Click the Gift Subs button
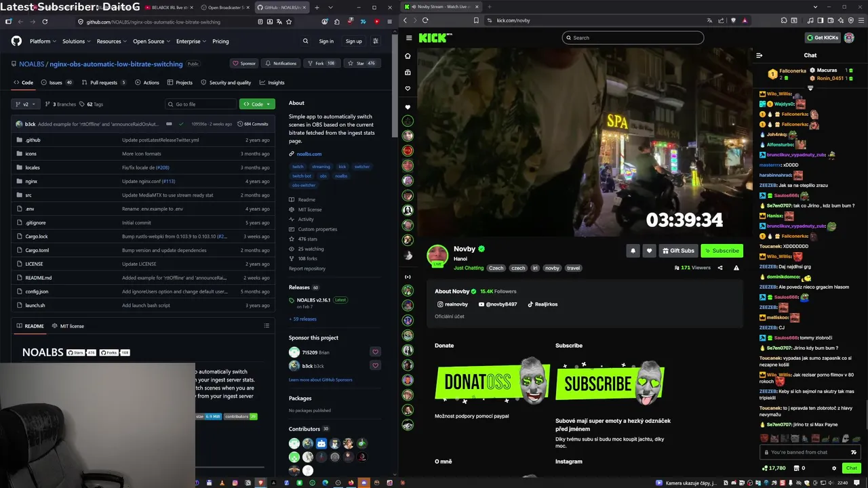This screenshot has height=488, width=868. (678, 251)
